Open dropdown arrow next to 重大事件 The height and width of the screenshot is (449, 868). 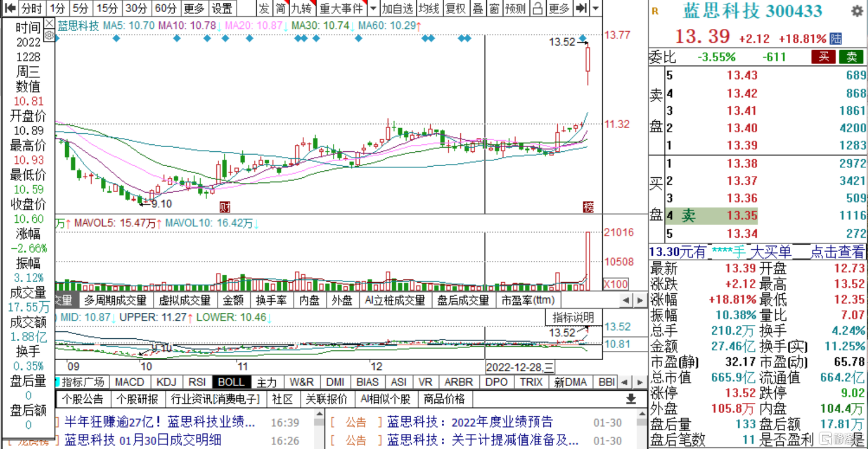(x=373, y=8)
